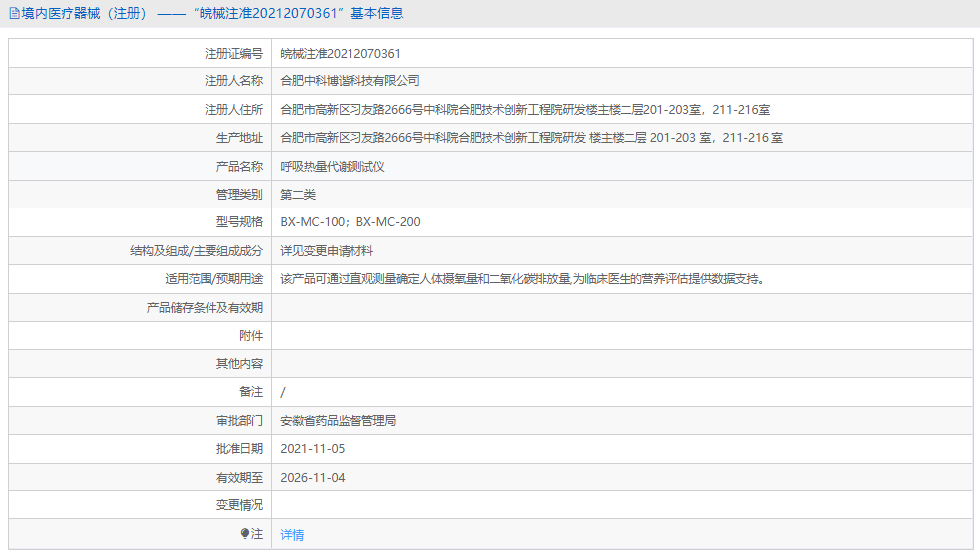The image size is (980, 555).
Task: Click the 生产地址 address value
Action: (532, 137)
